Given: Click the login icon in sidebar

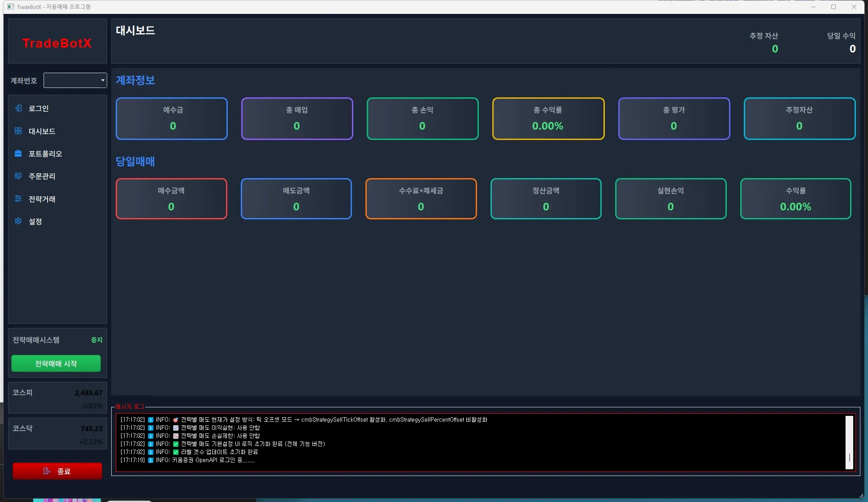Looking at the screenshot, I should [18, 108].
